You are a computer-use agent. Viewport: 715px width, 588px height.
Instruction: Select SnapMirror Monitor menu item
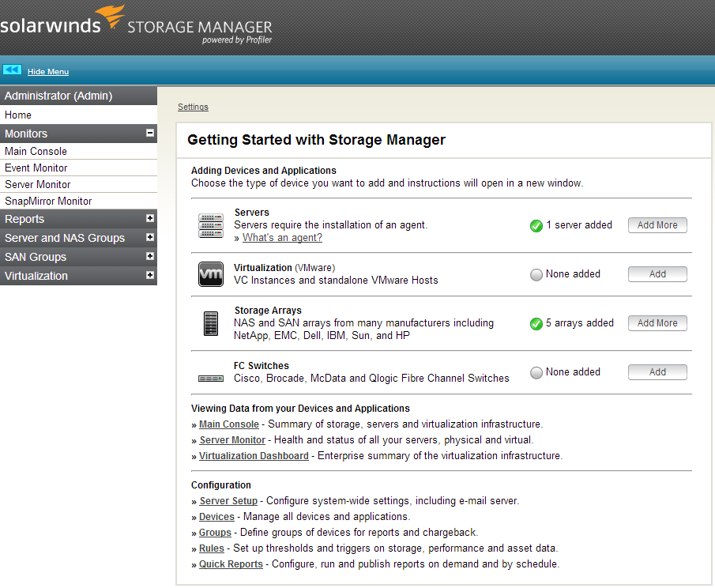[x=48, y=201]
